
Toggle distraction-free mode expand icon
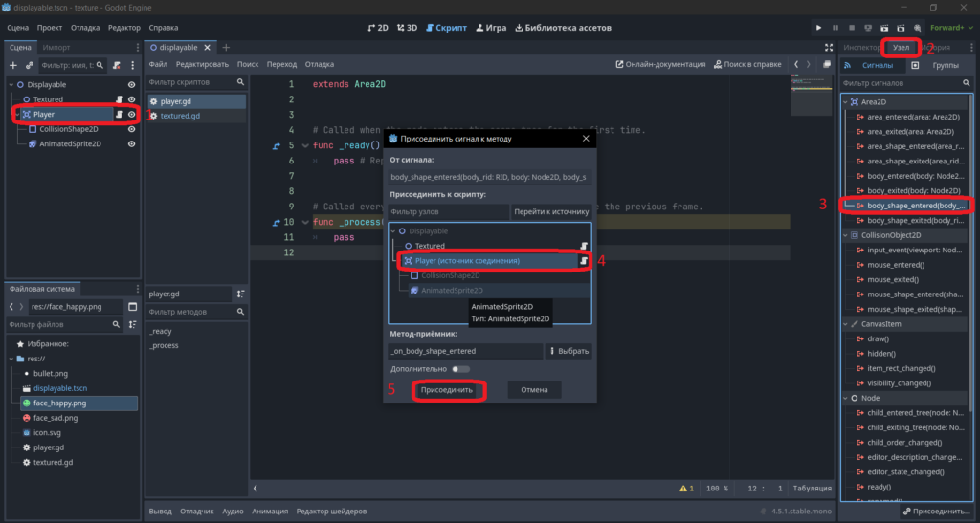(x=829, y=48)
